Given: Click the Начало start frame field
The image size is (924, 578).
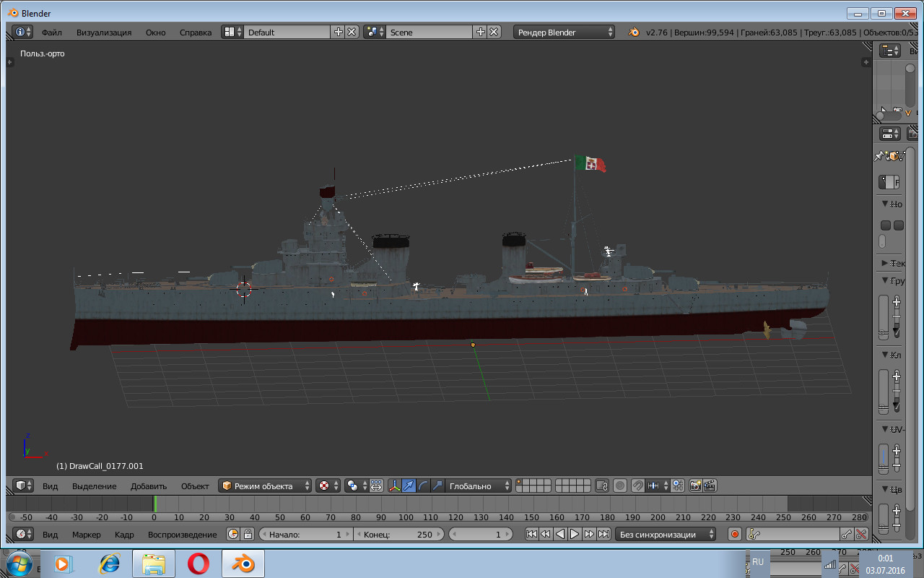Looking at the screenshot, I should tap(305, 534).
